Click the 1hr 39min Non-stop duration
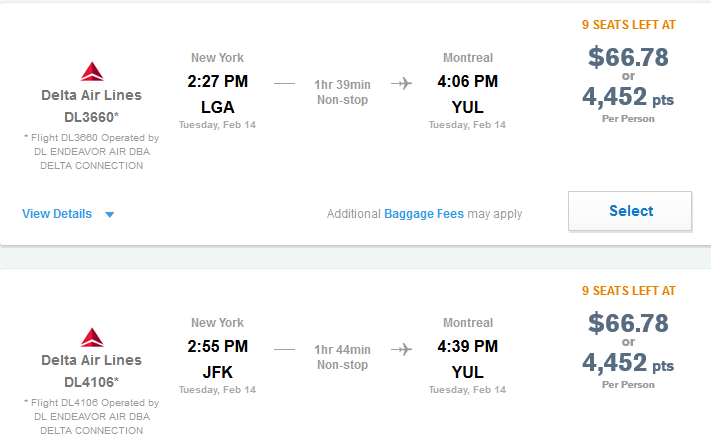The width and height of the screenshot is (711, 443). (342, 91)
